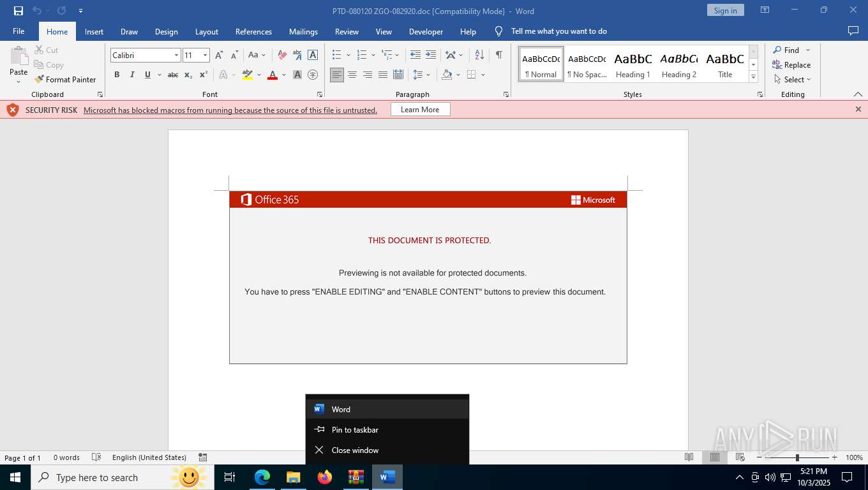The height and width of the screenshot is (490, 868).
Task: Switch to the Layout tab
Action: point(206,31)
